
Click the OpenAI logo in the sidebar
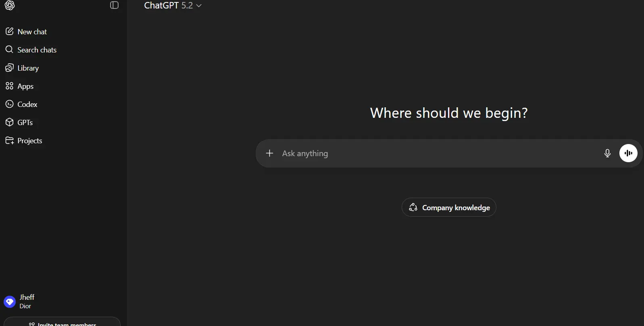[x=10, y=5]
